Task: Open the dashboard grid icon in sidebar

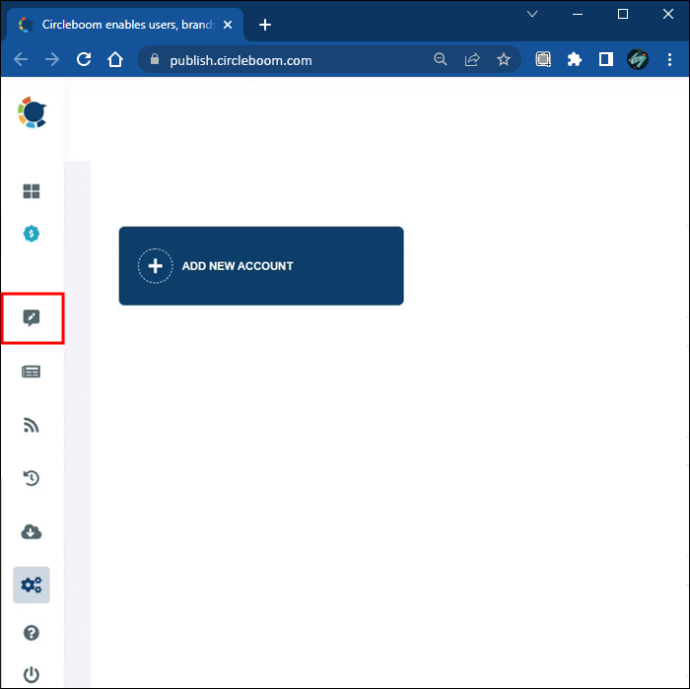Action: (x=31, y=191)
